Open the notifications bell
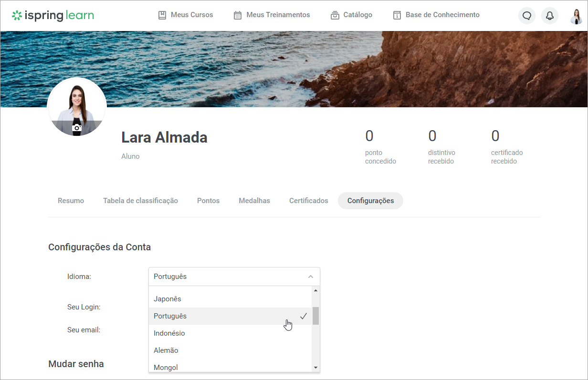This screenshot has width=588, height=380. click(550, 16)
